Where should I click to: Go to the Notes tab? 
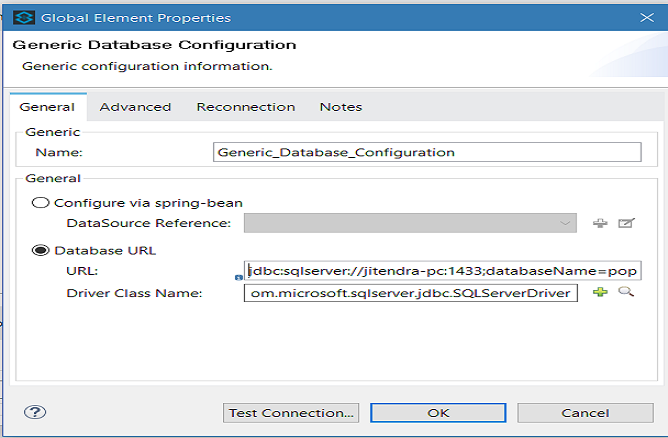[x=341, y=107]
